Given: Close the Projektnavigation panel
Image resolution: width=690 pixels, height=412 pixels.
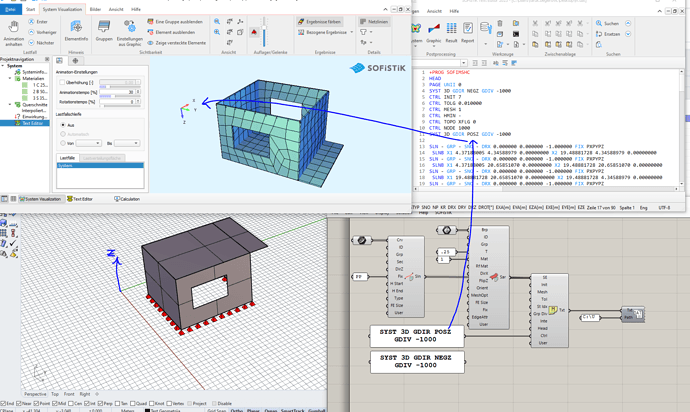Looking at the screenshot, I should click(47, 59).
